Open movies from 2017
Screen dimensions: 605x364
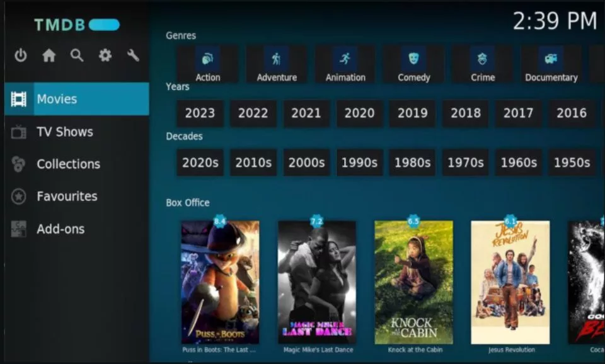(518, 113)
